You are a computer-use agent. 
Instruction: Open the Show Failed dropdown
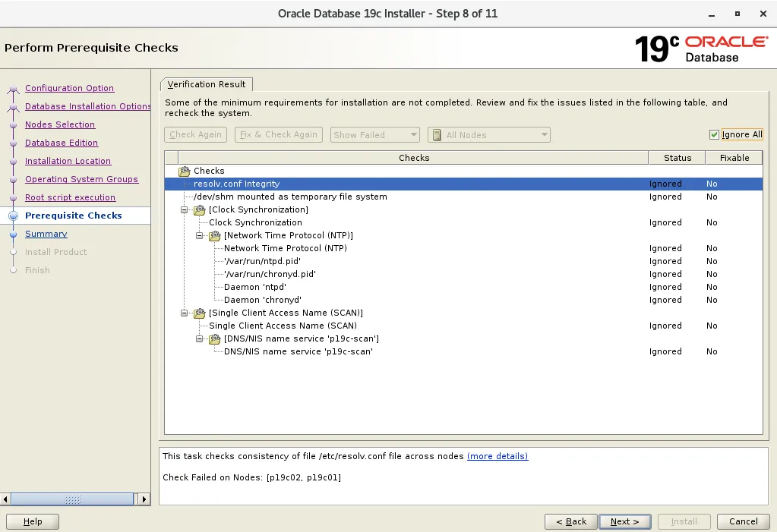(414, 134)
